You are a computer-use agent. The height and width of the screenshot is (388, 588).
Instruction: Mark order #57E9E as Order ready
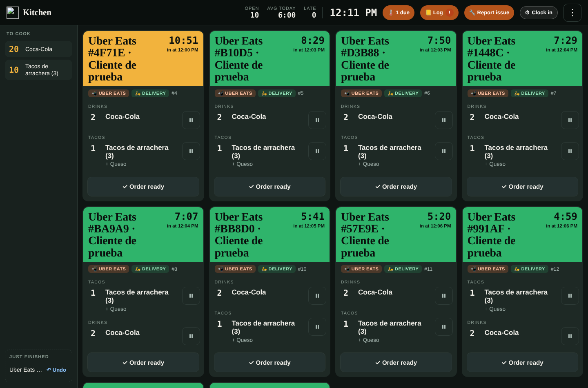(x=396, y=363)
